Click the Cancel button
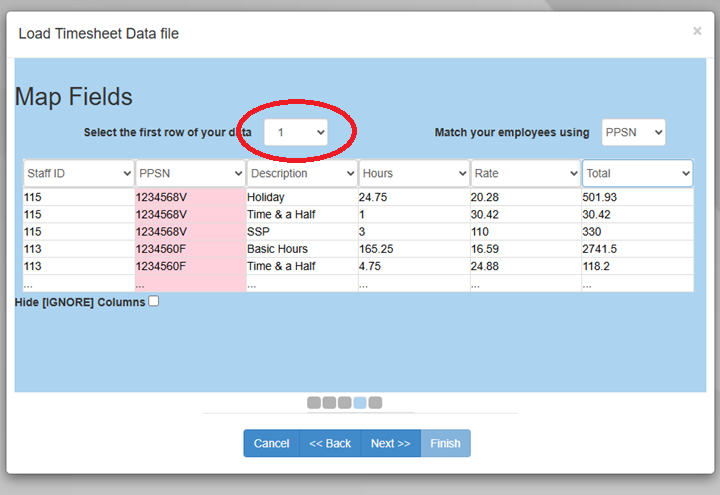The height and width of the screenshot is (495, 720). 271,443
